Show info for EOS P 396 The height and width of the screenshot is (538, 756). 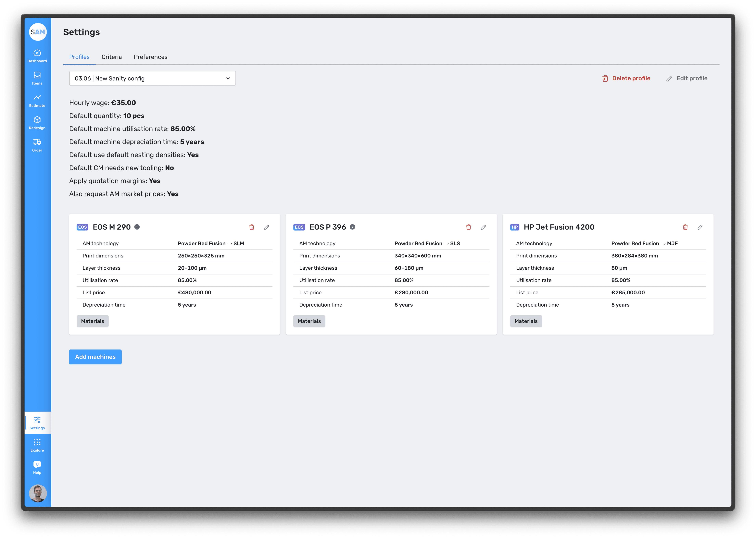(x=352, y=227)
